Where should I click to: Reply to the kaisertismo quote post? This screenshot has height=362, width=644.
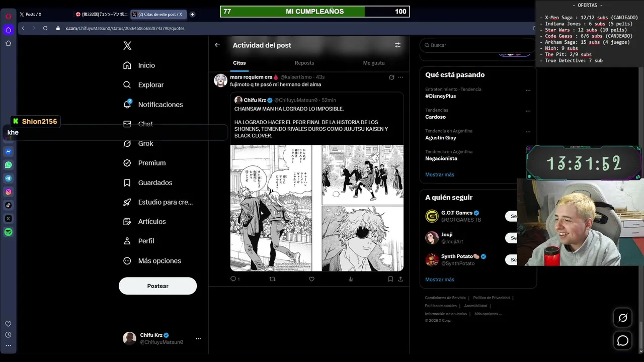point(234,279)
